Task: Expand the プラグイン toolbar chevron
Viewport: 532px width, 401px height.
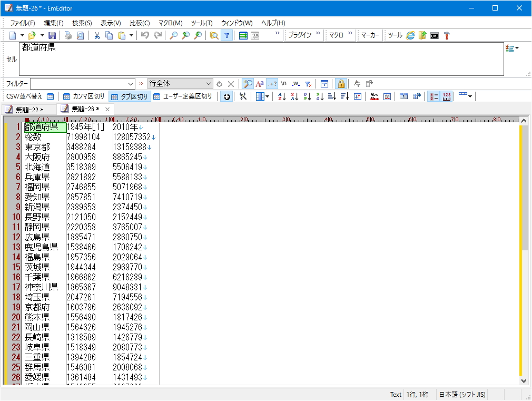Action: pos(318,33)
